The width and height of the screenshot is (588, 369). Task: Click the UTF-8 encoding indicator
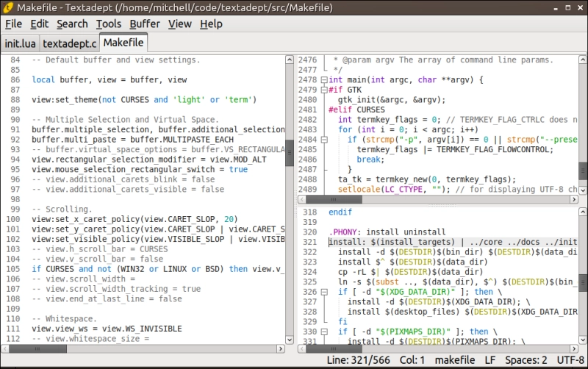click(x=571, y=361)
